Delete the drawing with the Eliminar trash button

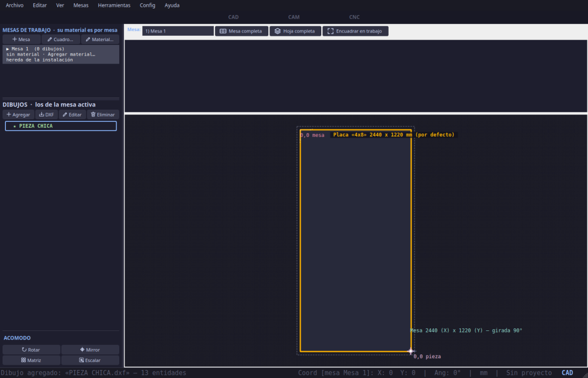(x=103, y=115)
